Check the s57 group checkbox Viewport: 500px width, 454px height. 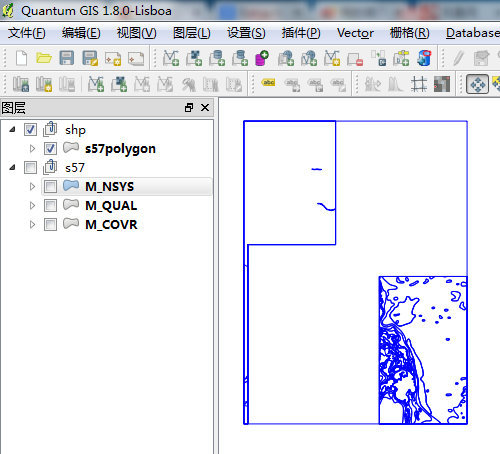coord(30,168)
